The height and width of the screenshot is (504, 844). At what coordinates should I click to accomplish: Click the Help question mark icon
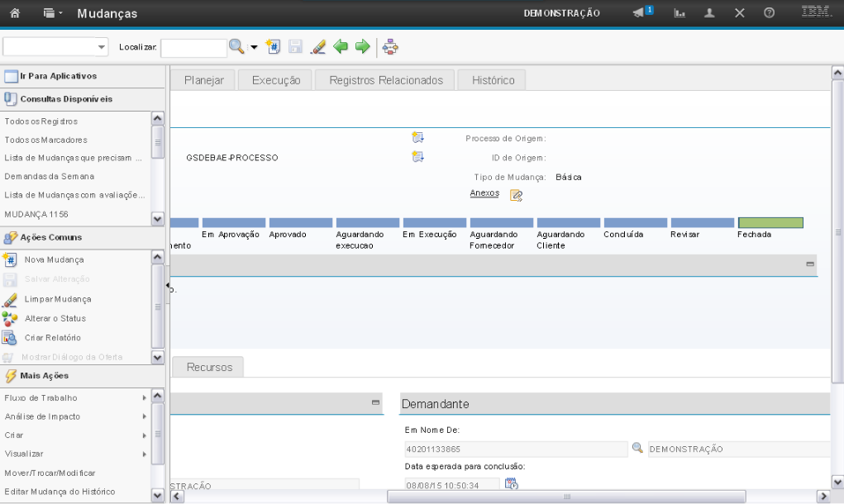point(769,14)
